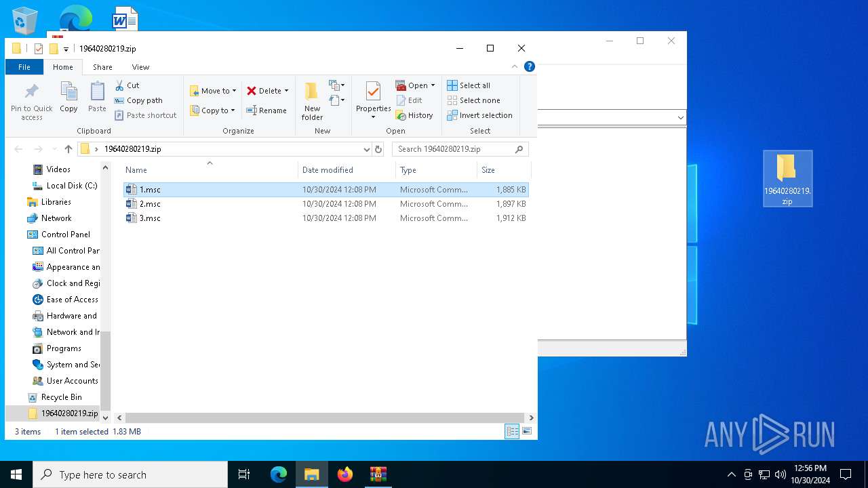Open the address bar history dropdown
The height and width of the screenshot is (488, 868).
(366, 149)
